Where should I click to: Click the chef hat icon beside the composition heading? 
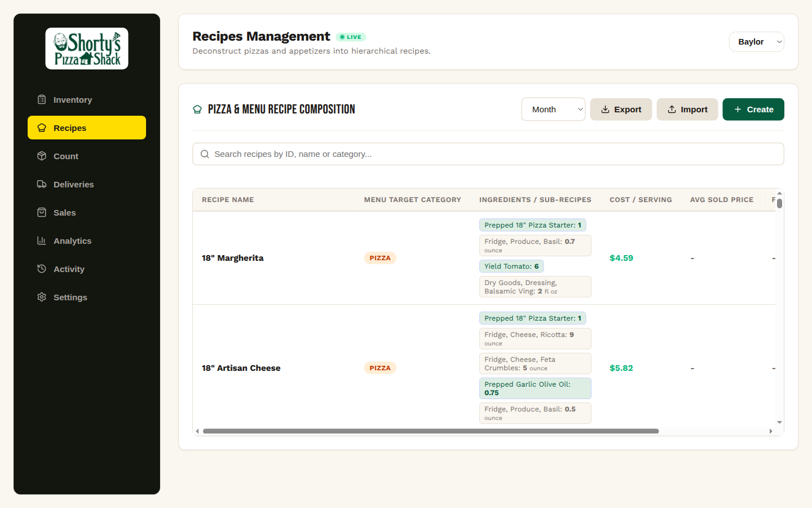click(x=197, y=110)
